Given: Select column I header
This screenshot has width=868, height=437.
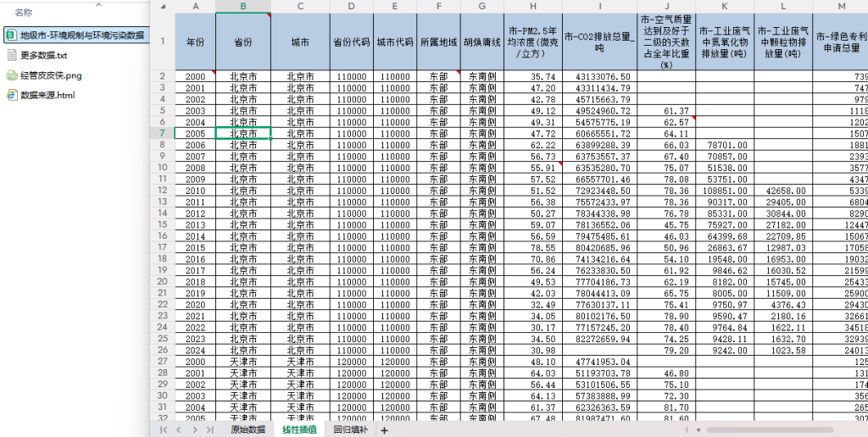Looking at the screenshot, I should pyautogui.click(x=599, y=7).
